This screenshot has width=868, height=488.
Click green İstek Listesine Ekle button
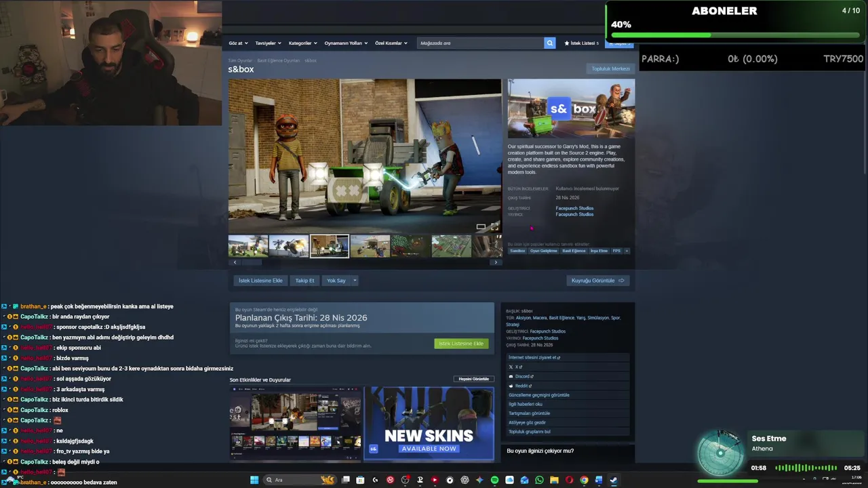[461, 344]
